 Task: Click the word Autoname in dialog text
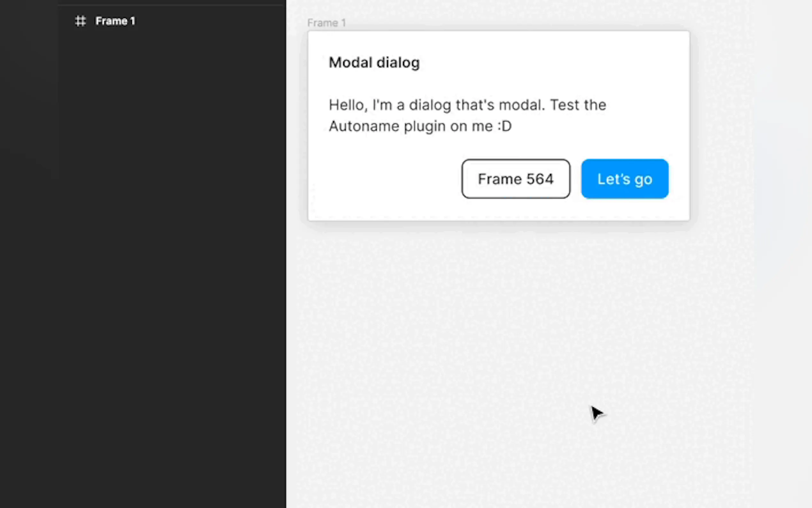(x=364, y=126)
